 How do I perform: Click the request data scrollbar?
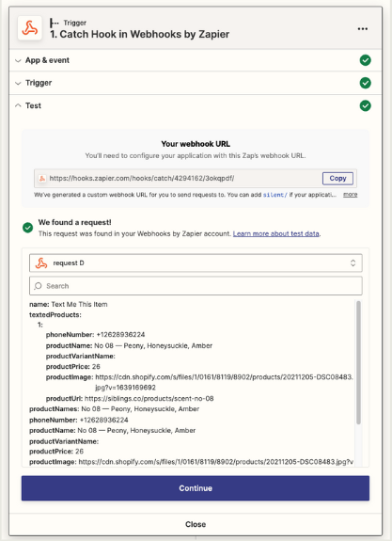pyautogui.click(x=358, y=362)
